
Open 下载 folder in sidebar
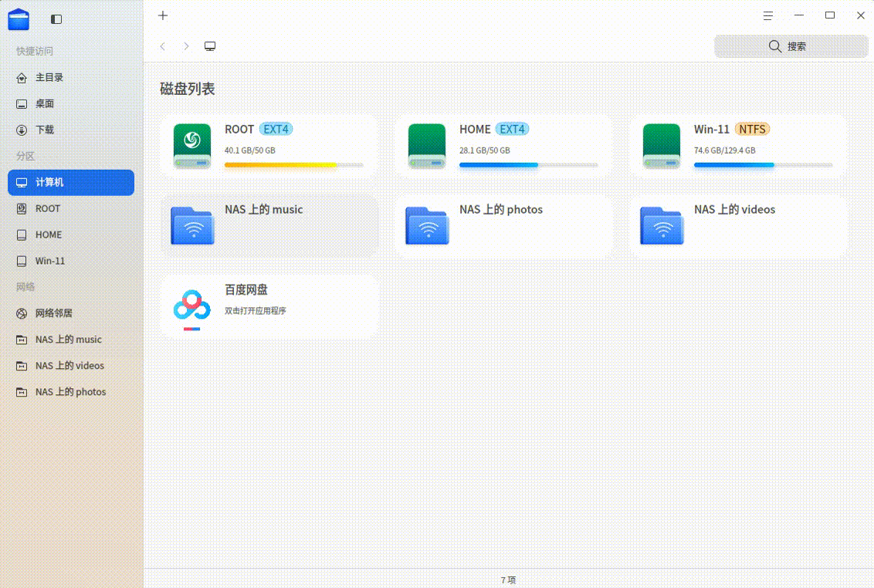(x=71, y=130)
